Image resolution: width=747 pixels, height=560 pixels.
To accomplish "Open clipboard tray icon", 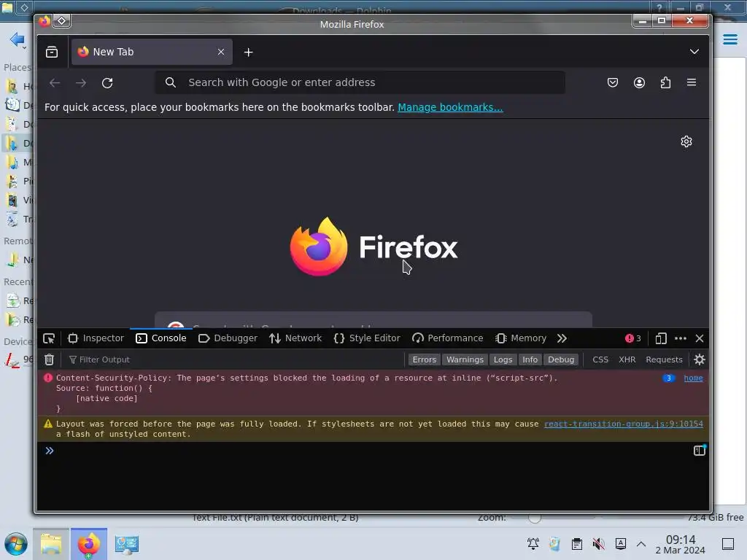I will [576, 544].
